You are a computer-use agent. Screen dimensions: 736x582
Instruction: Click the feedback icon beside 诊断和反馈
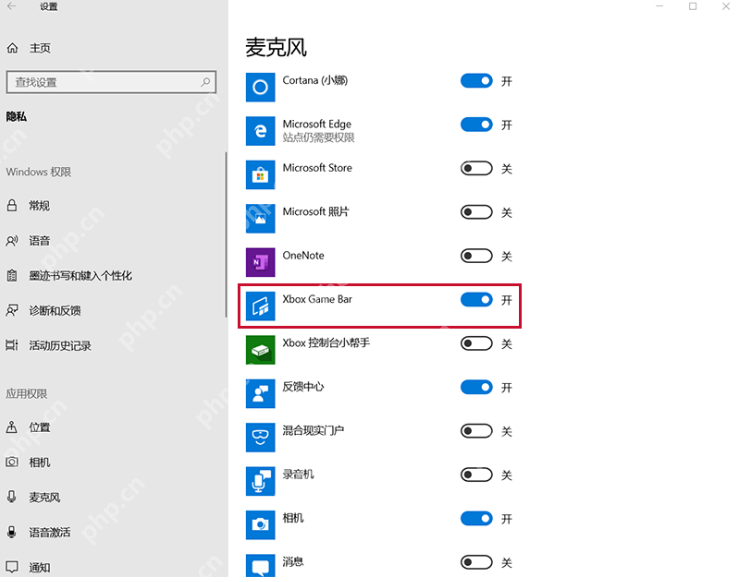[x=12, y=310]
